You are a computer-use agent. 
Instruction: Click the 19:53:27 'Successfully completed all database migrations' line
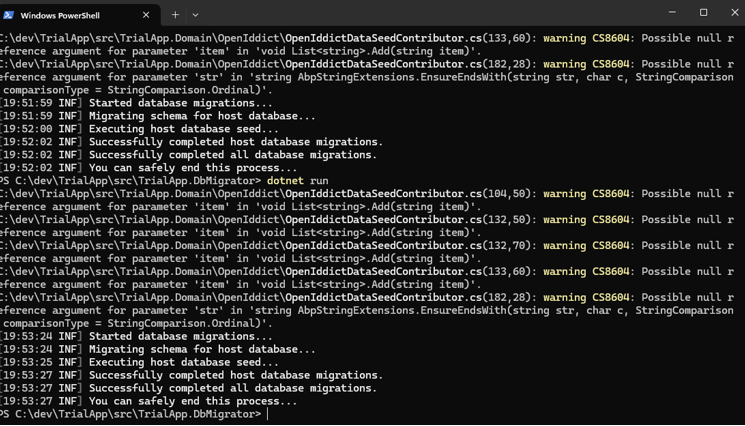232,388
